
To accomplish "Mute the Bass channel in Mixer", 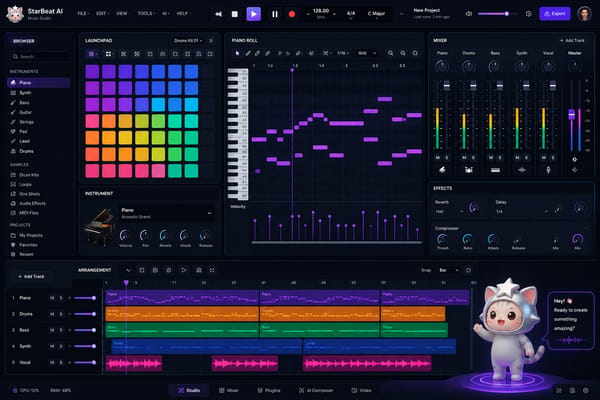I will (491, 158).
